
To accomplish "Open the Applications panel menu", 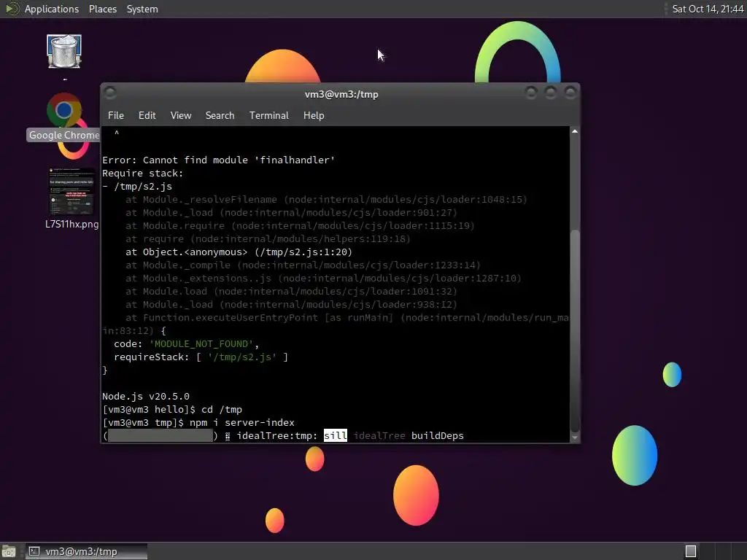I will (x=52, y=9).
